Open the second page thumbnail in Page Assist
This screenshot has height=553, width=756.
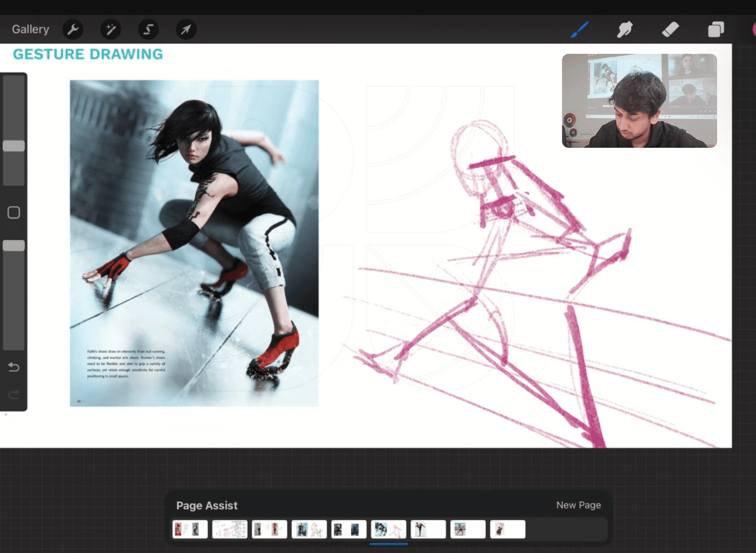click(x=230, y=529)
